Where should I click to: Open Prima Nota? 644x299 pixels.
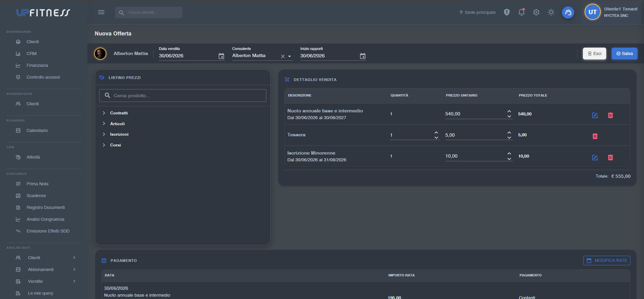37,184
